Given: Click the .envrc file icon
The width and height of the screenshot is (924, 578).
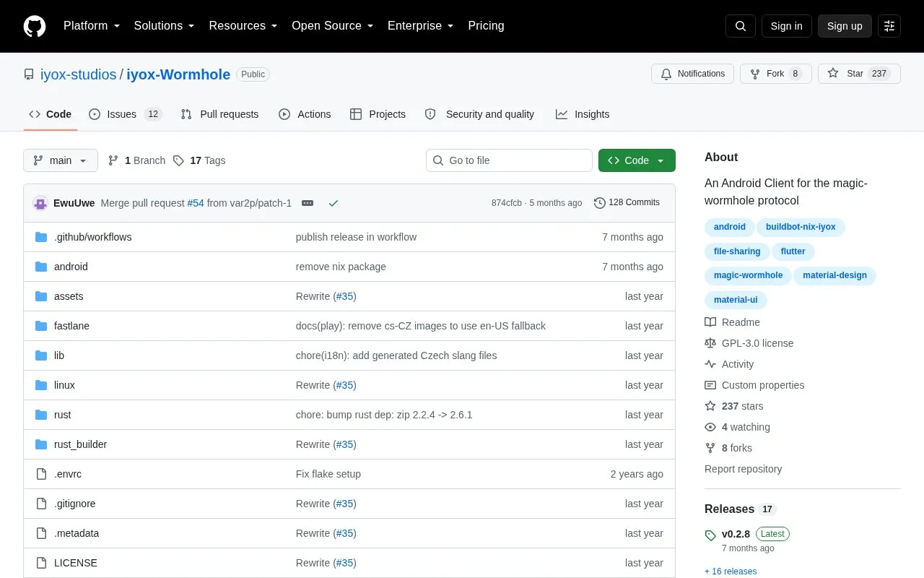Looking at the screenshot, I should pos(41,474).
